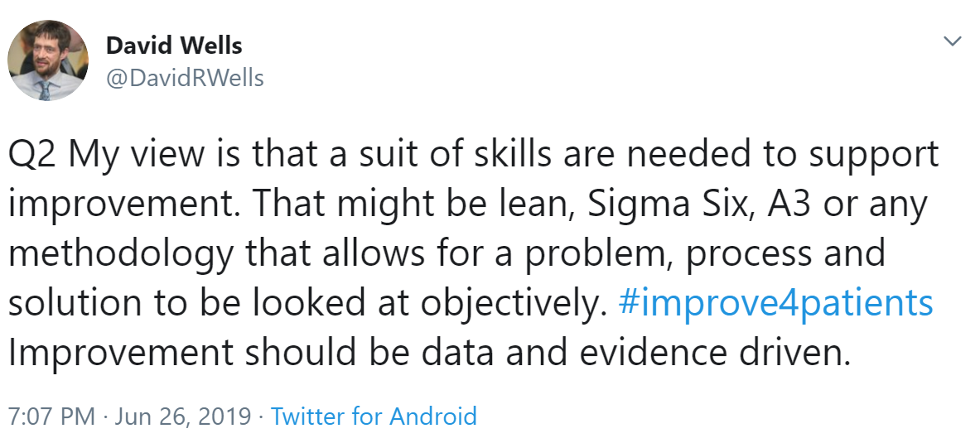Follow the #improve4patients hashtag

click(775, 303)
